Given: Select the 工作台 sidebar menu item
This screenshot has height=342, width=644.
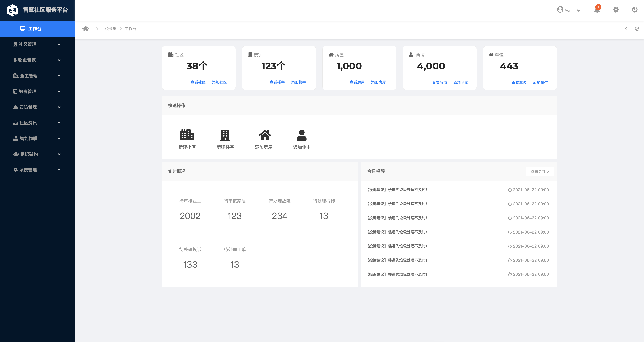Looking at the screenshot, I should point(37,29).
